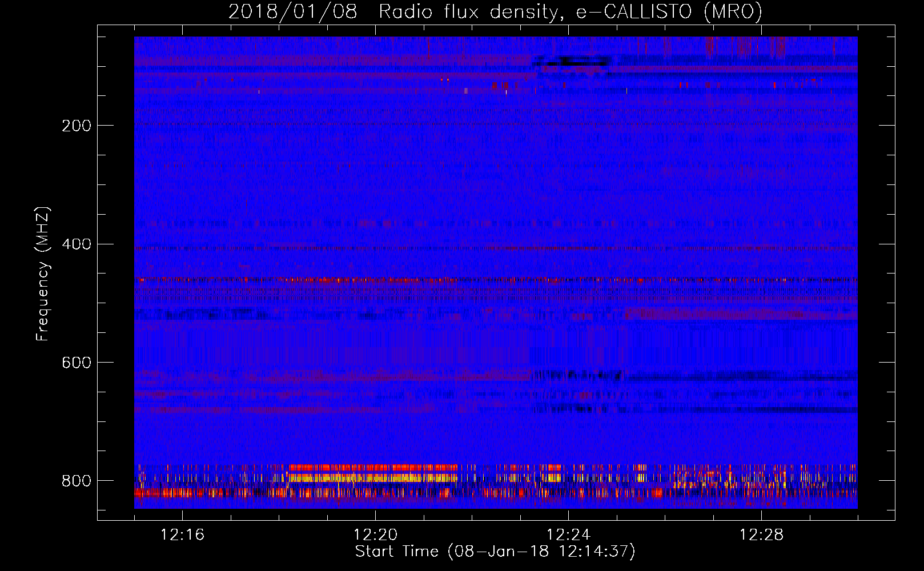
Task: Click the 12:28 time tick label
Action: 761,535
